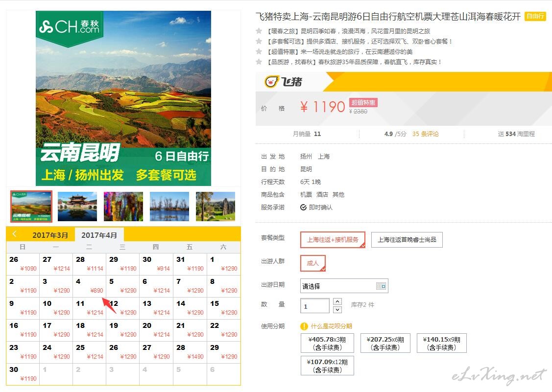Viewport: 552px width, 392px height.
Task: Pick April 12 in the calendar
Action: pyautogui.click(x=123, y=308)
